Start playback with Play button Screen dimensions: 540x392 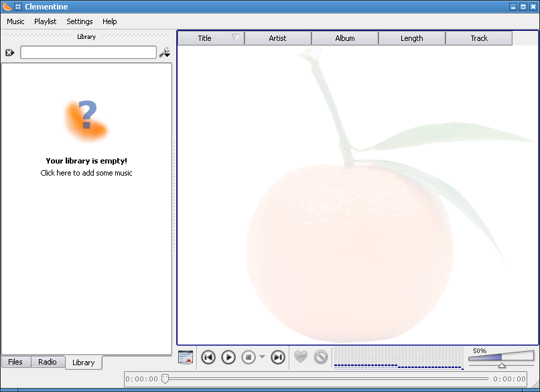click(x=228, y=357)
